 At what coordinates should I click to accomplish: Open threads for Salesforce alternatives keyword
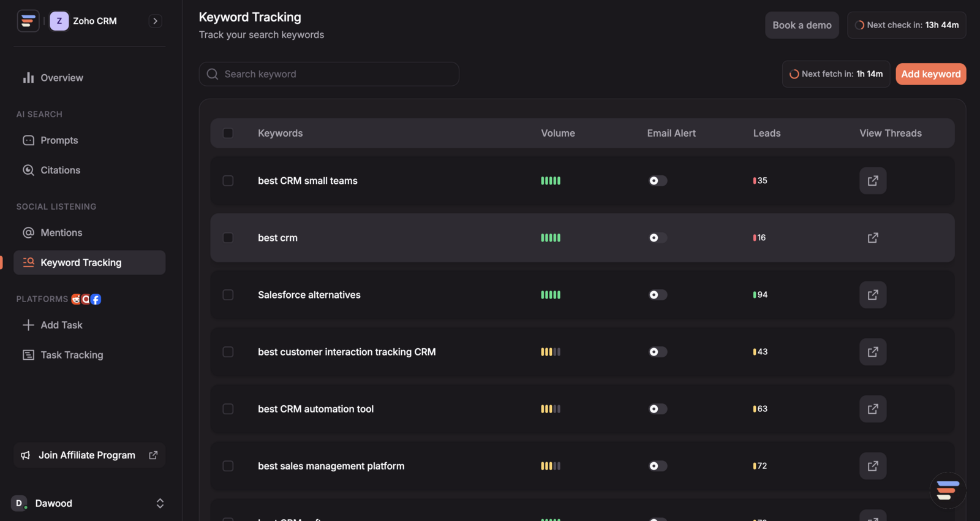pyautogui.click(x=873, y=295)
